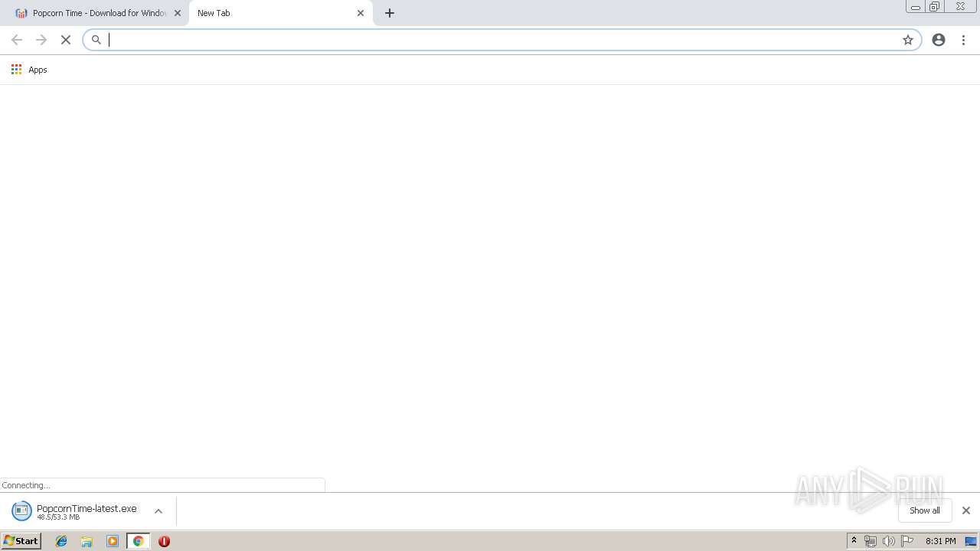Image resolution: width=980 pixels, height=551 pixels.
Task: Stop loading the page
Action: (66, 40)
